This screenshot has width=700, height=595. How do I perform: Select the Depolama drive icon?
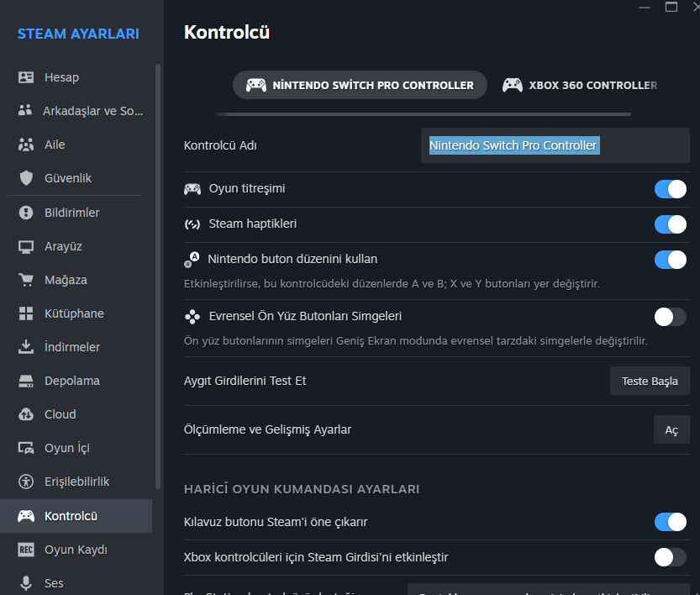[x=26, y=381]
